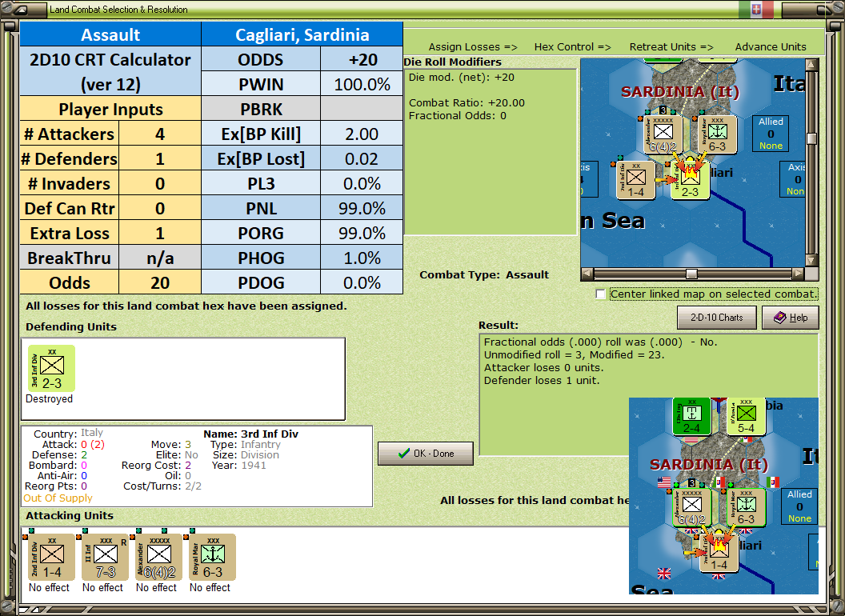Click the 1-4 unit at Cagliari on lower map
This screenshot has height=616, width=845.
tap(719, 553)
